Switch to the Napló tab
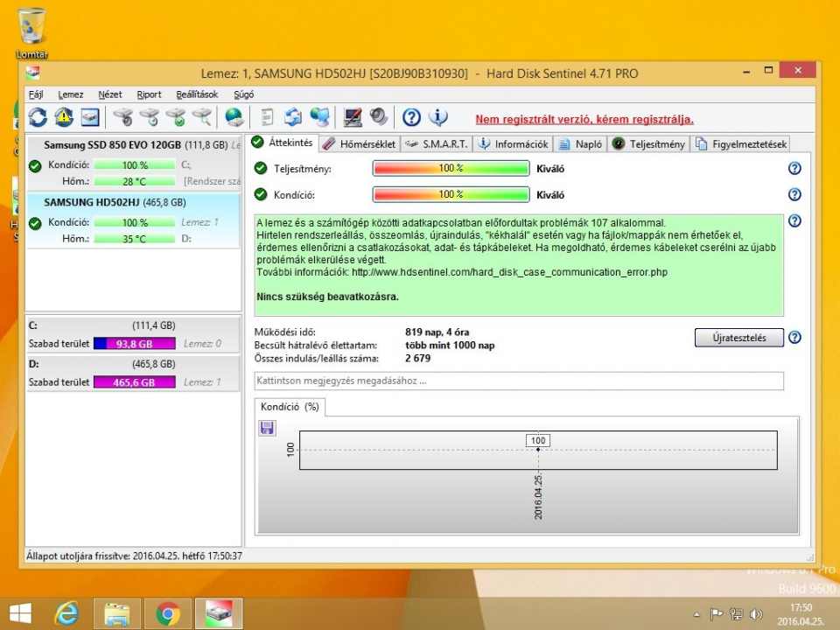840x630 pixels. [x=580, y=144]
